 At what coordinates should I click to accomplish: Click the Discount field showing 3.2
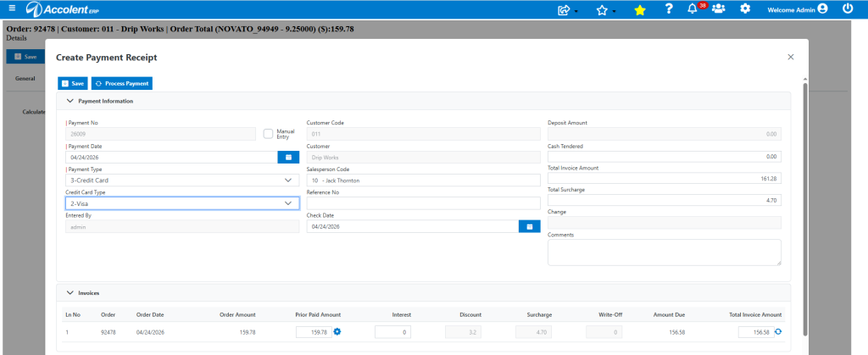click(x=464, y=332)
